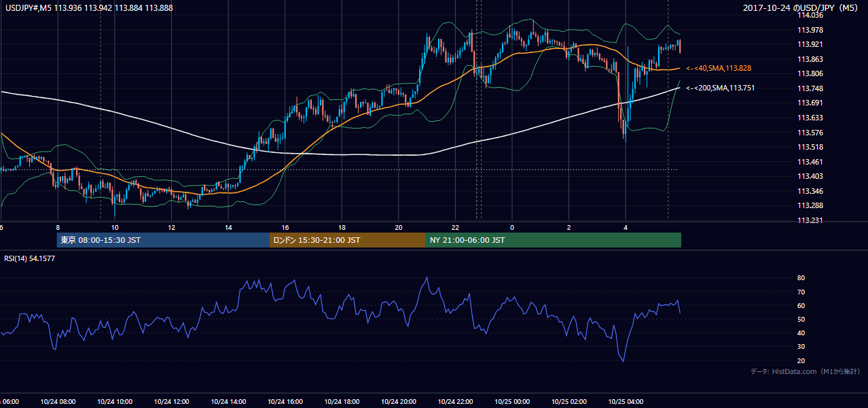Click price axis label 113.576
868x408 pixels.
(812, 133)
